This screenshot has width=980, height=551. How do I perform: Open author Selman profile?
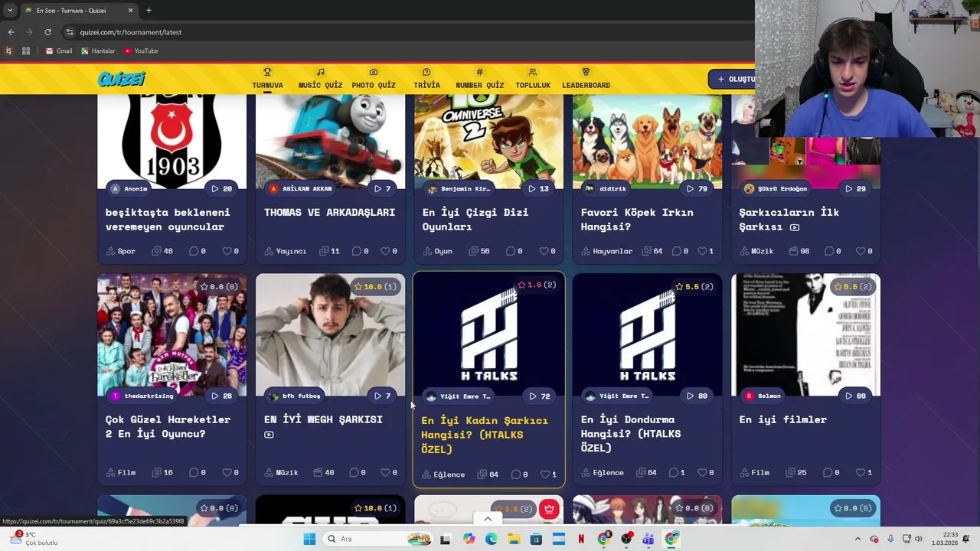pyautogui.click(x=763, y=396)
